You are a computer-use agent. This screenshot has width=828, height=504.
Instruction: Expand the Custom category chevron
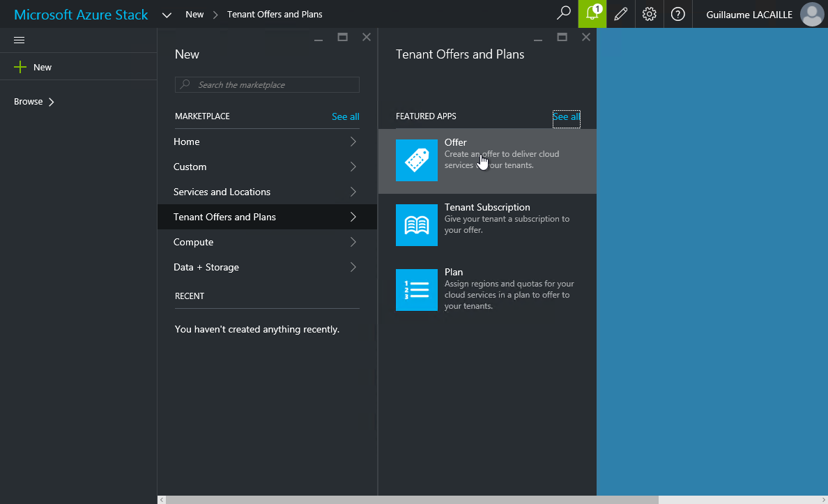(x=353, y=167)
